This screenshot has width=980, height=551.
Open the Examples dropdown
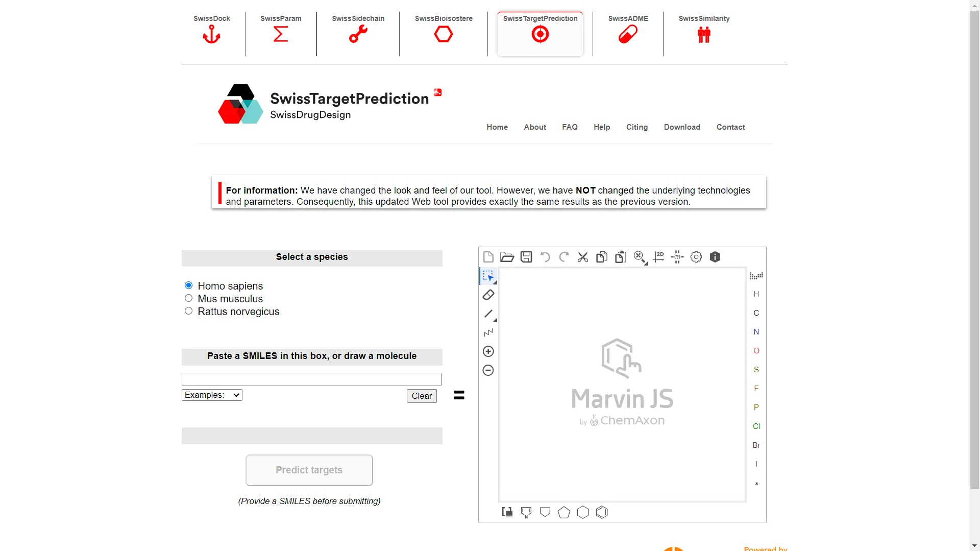pos(211,395)
